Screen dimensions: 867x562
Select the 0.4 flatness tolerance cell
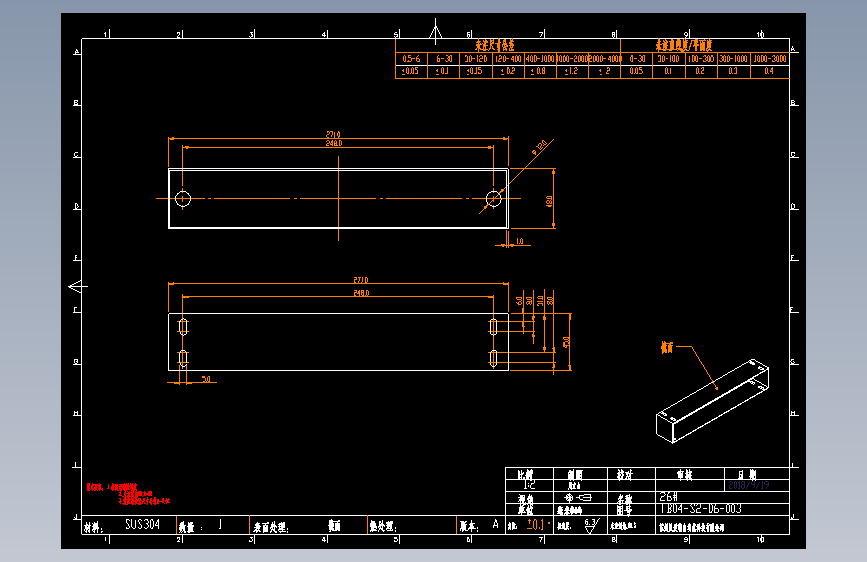pos(769,71)
